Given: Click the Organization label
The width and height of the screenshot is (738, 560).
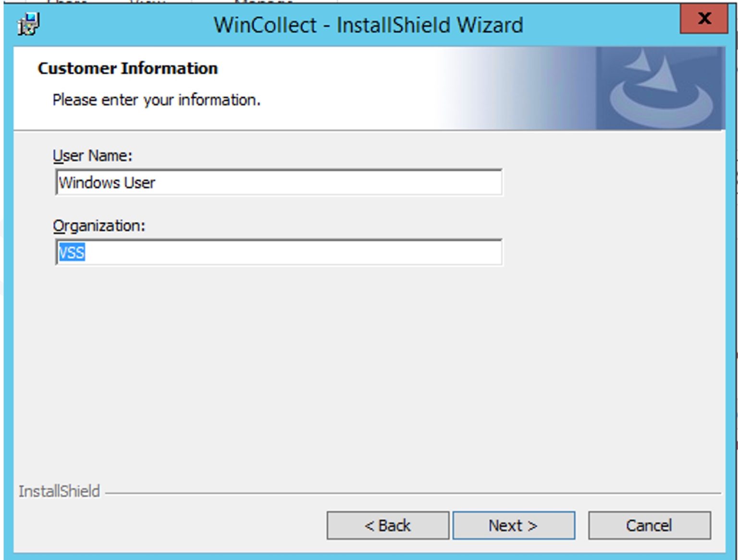Looking at the screenshot, I should [x=99, y=226].
